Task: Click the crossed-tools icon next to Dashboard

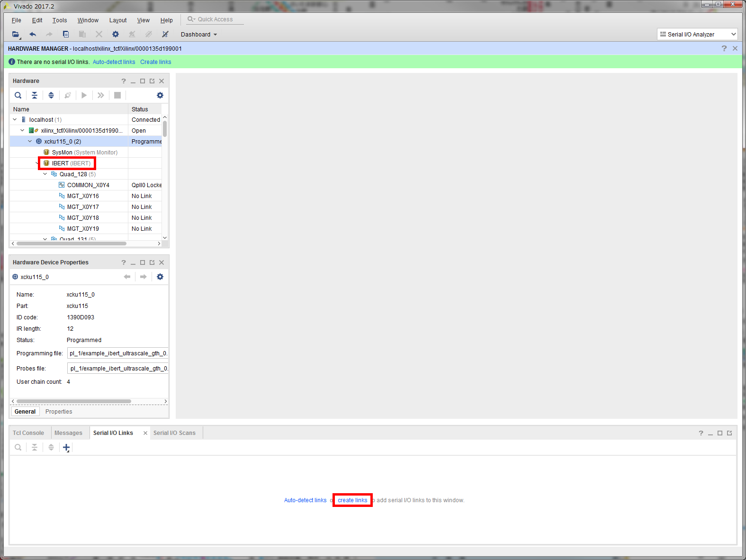Action: tap(165, 34)
